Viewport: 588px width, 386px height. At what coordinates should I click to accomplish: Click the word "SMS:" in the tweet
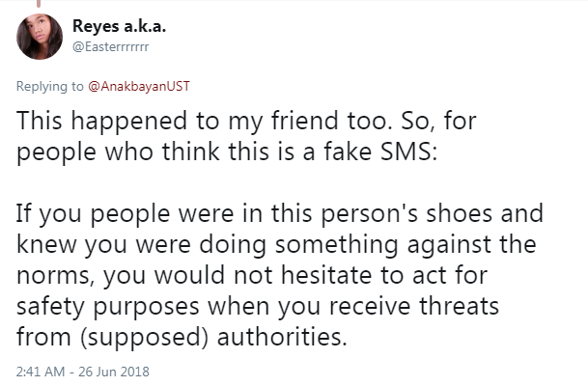[x=409, y=152]
